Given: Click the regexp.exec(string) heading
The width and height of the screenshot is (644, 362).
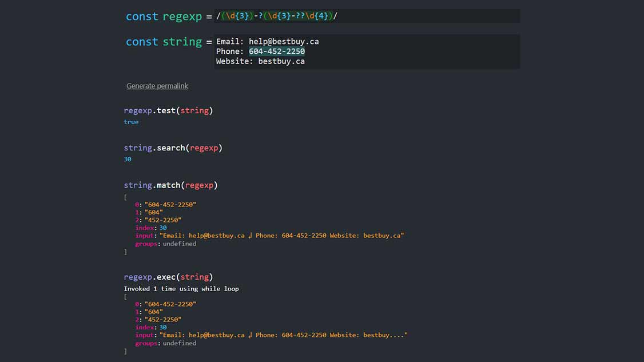Looking at the screenshot, I should [x=168, y=277].
